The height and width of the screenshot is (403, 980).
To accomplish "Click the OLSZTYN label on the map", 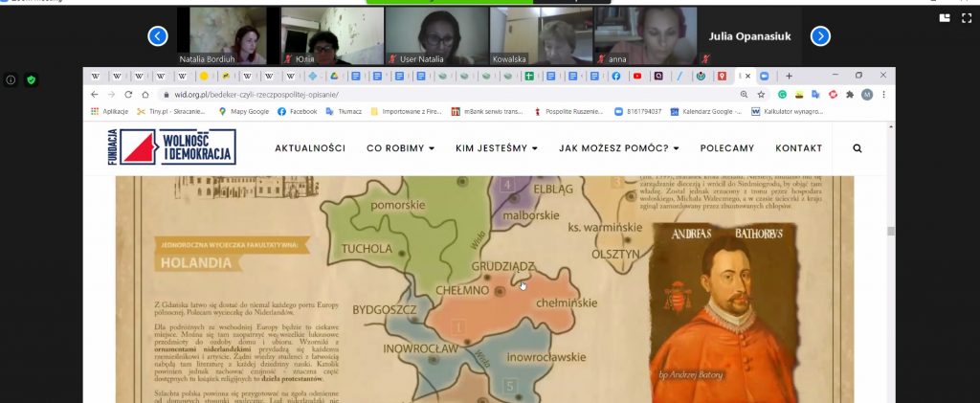I will point(615,255).
